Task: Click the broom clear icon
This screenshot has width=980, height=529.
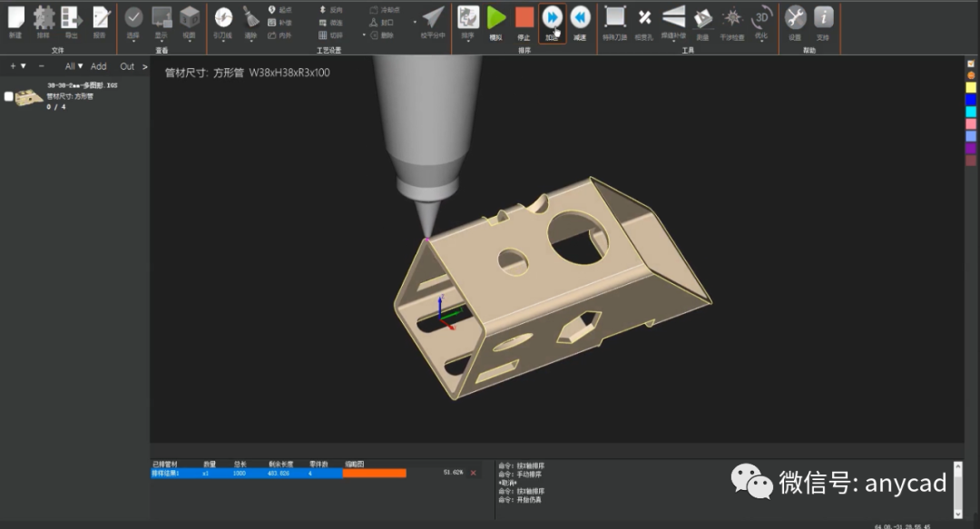Action: (x=250, y=17)
